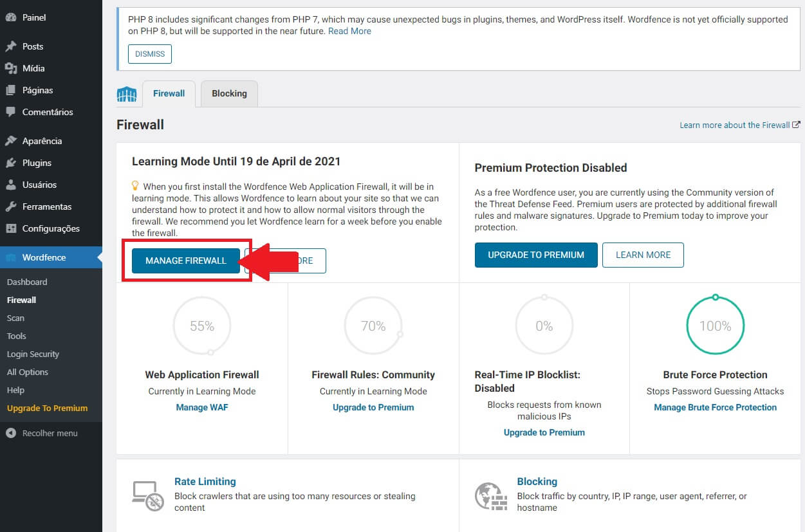The image size is (805, 532).
Task: Click the Ferramentas wrench icon
Action: click(x=10, y=206)
